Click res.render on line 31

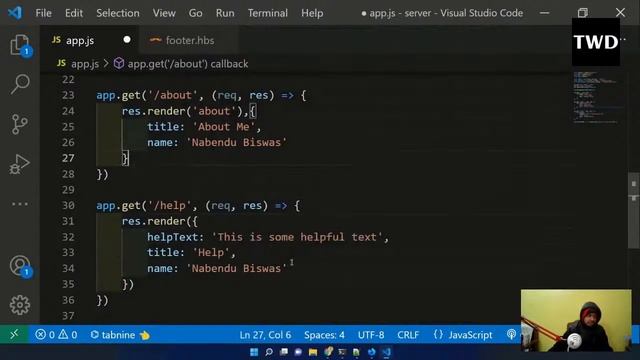(153, 221)
